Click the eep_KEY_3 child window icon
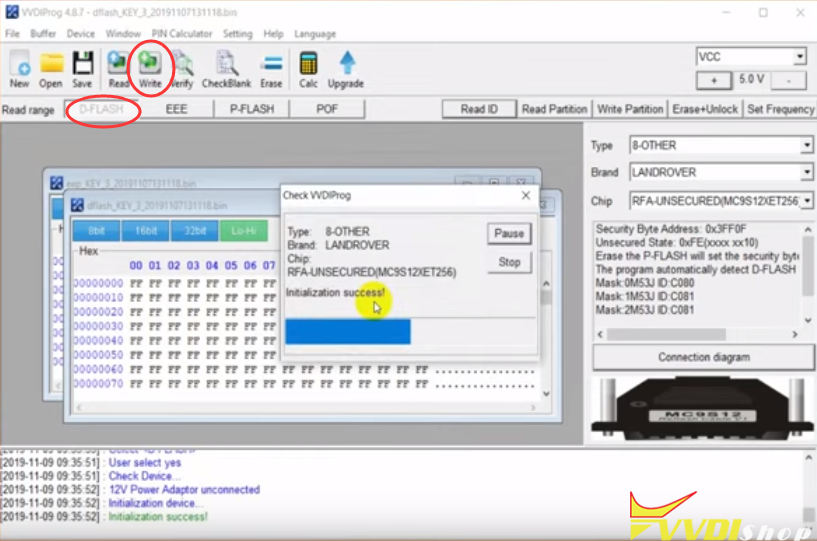Image resolution: width=817 pixels, height=541 pixels. coord(56,183)
